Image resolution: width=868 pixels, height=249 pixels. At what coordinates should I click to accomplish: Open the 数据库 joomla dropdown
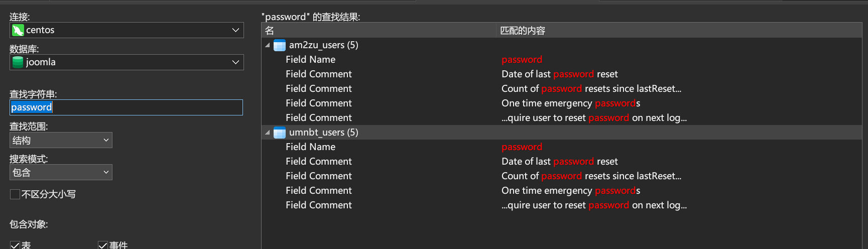pyautogui.click(x=127, y=62)
